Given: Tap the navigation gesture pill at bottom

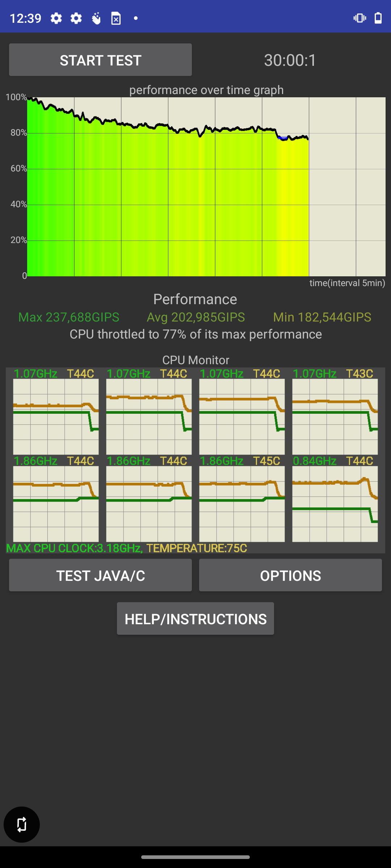Looking at the screenshot, I should tap(195, 857).
